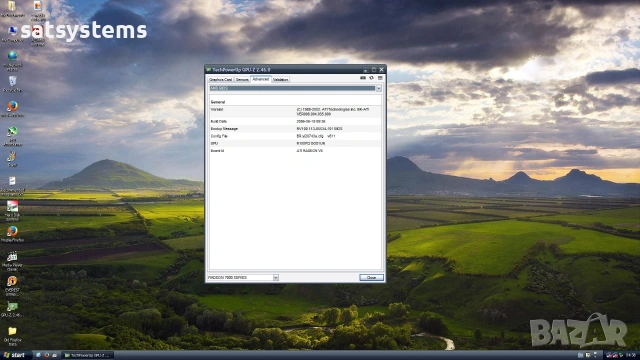Click the GPU-Z title bar app icon

[x=209, y=70]
